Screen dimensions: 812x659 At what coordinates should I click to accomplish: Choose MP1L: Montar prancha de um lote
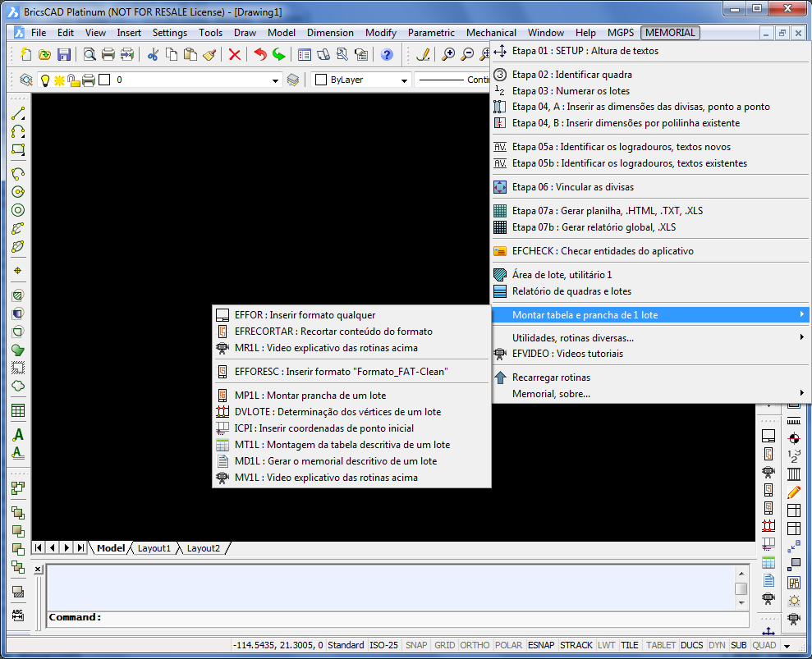pos(310,396)
